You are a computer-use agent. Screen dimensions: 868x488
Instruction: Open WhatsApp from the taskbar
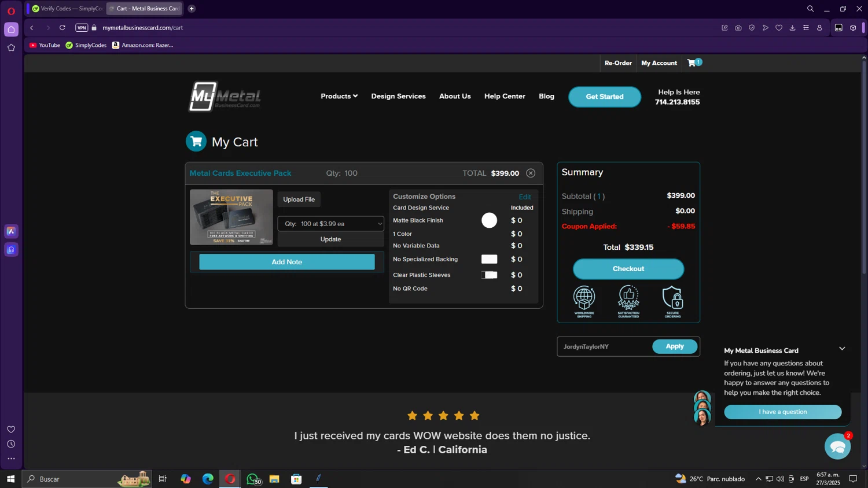point(253,479)
